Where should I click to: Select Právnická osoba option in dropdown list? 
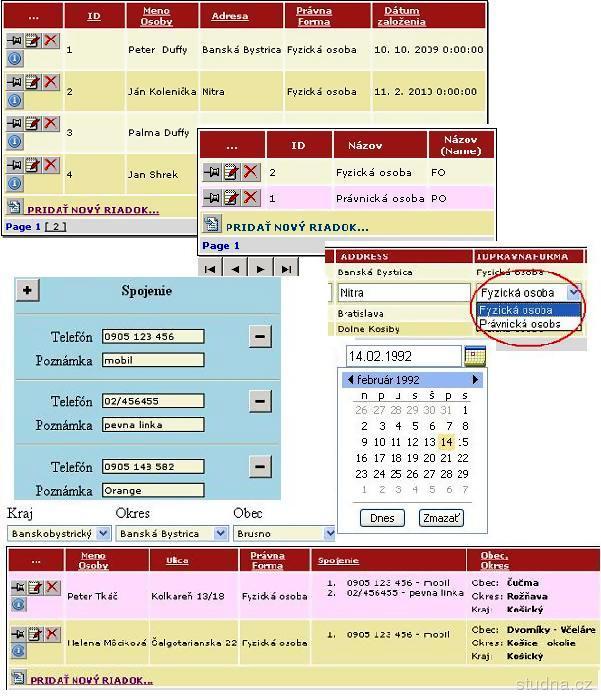pos(528,324)
